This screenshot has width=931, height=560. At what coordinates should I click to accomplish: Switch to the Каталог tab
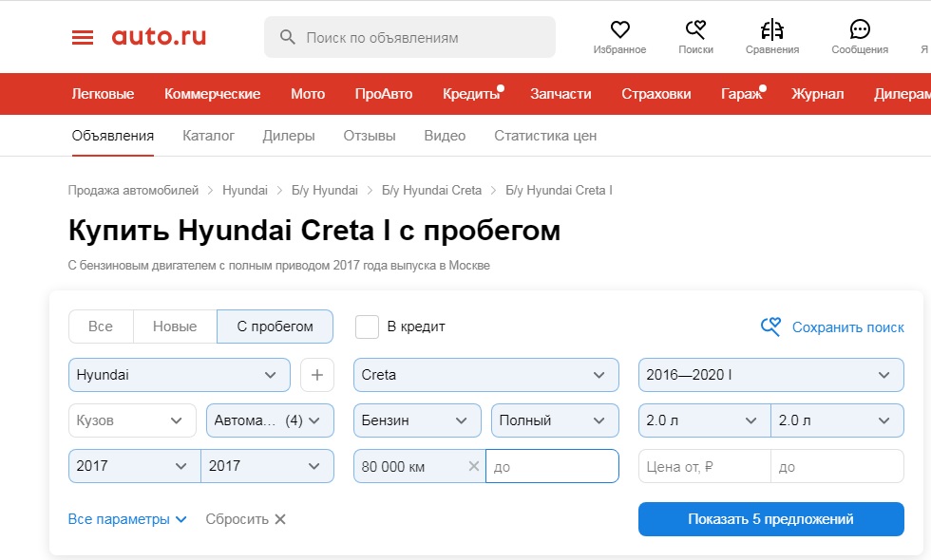tap(208, 136)
